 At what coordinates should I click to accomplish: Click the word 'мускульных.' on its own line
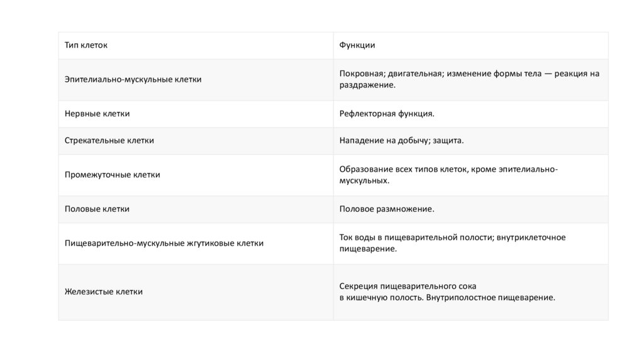tap(365, 181)
